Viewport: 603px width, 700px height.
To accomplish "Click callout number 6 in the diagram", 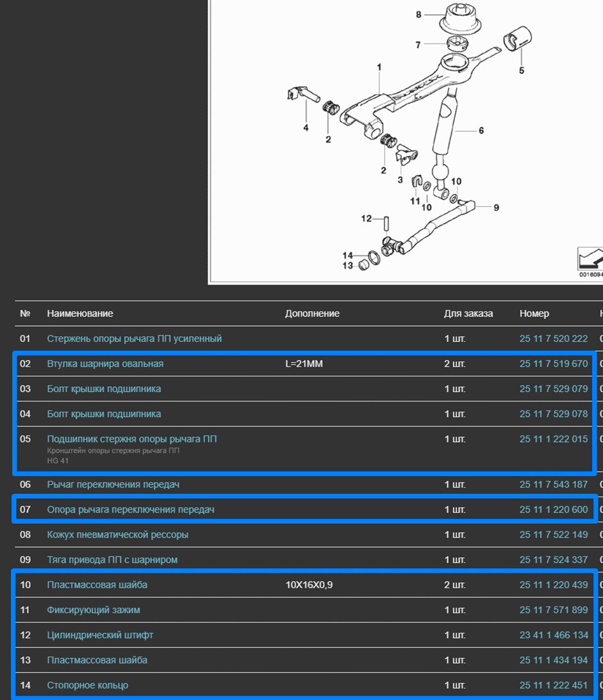I will (x=481, y=131).
